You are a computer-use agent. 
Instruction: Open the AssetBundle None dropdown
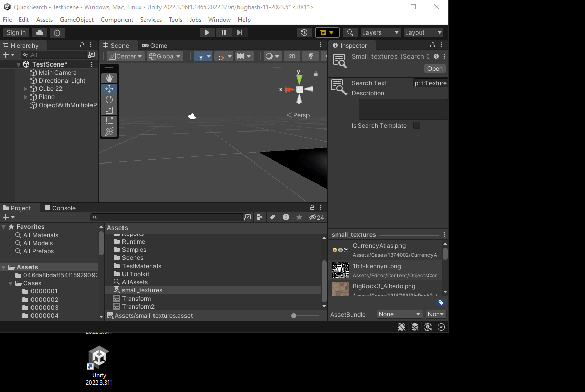[x=399, y=314]
